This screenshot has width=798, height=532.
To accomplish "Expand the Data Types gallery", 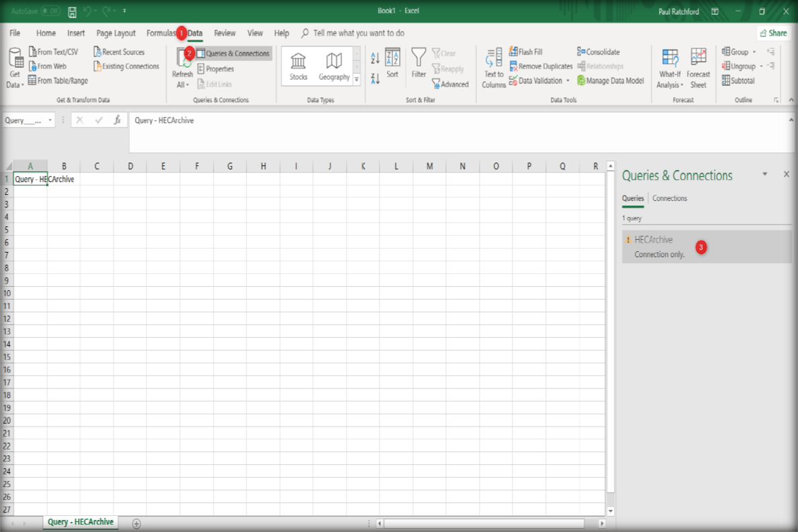I will click(x=357, y=79).
